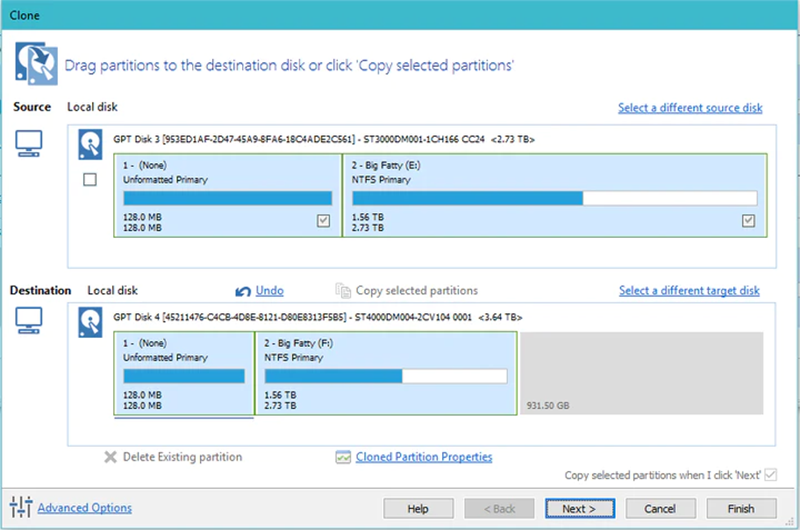Click the Advanced Options sliders icon

(21, 507)
